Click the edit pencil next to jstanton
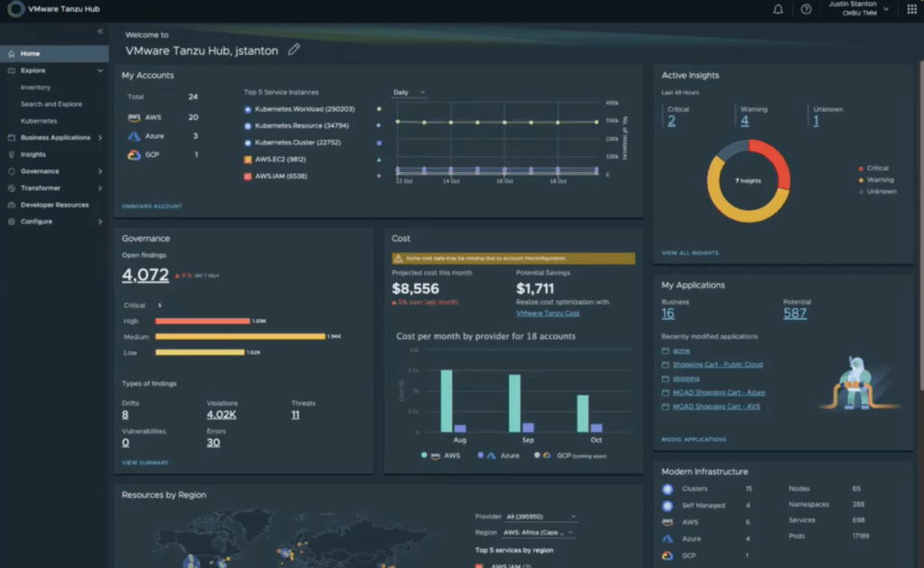The image size is (924, 568). (293, 50)
